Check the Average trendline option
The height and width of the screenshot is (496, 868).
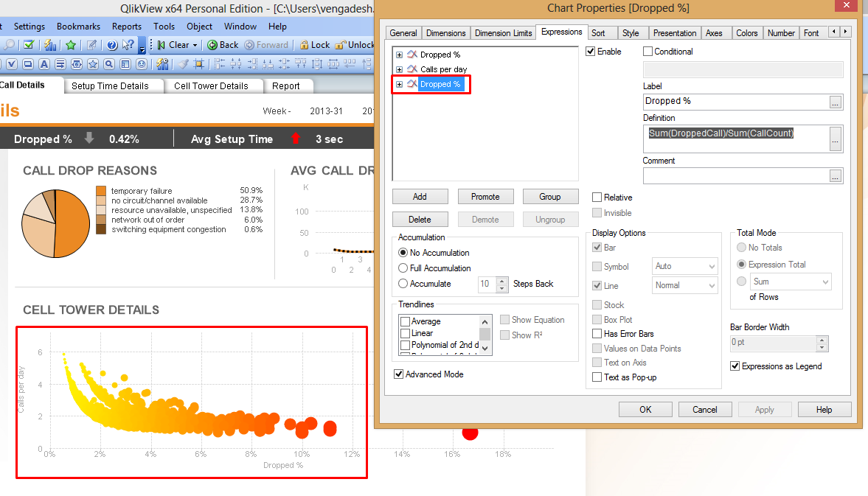(x=405, y=321)
